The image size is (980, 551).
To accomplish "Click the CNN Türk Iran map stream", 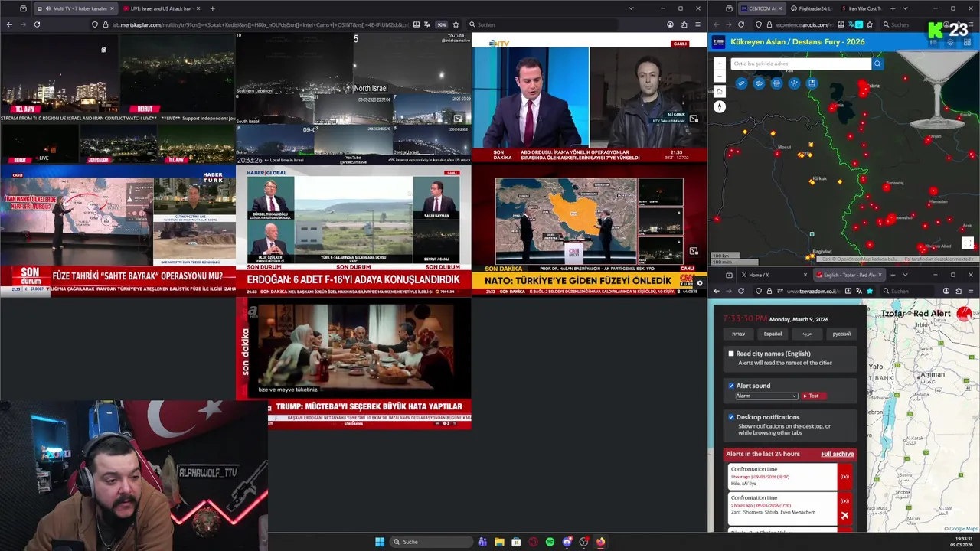I will click(x=589, y=230).
